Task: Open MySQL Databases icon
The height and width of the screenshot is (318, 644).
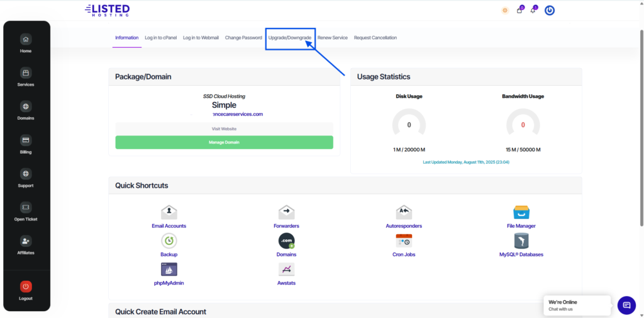Action: (x=521, y=241)
